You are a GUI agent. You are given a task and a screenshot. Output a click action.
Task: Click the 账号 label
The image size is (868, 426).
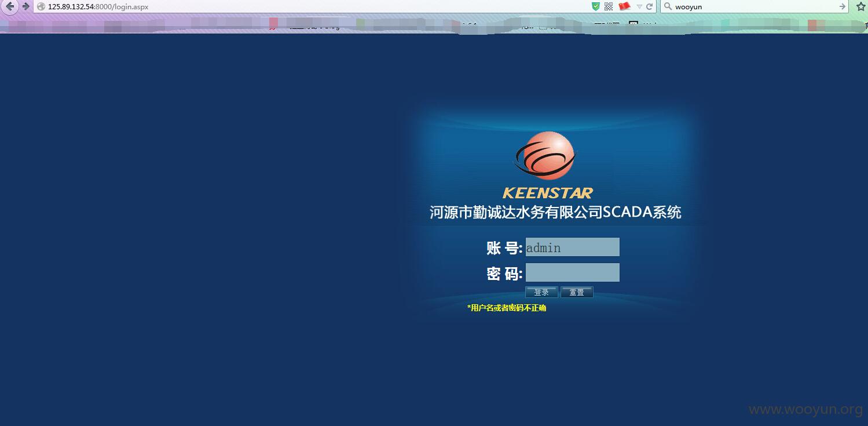coord(504,248)
